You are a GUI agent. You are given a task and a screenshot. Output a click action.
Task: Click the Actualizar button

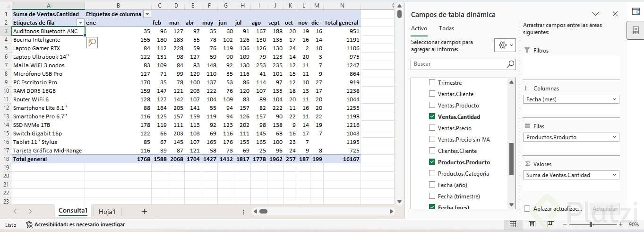coord(605,209)
